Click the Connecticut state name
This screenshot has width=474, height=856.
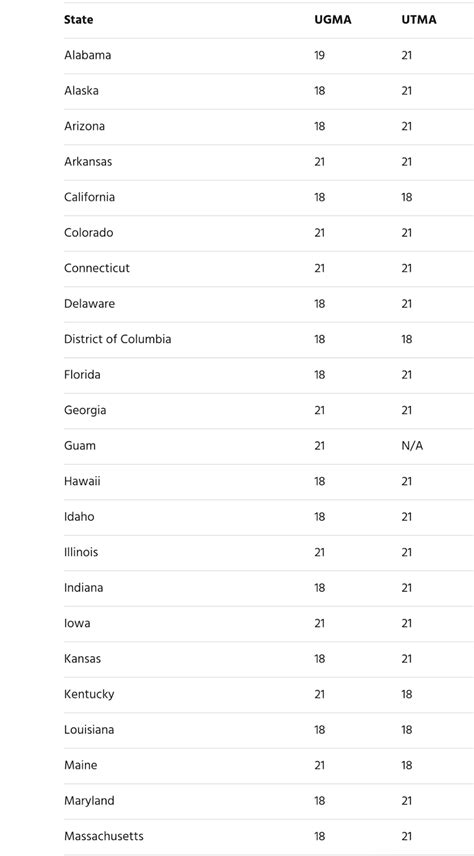pyautogui.click(x=97, y=268)
